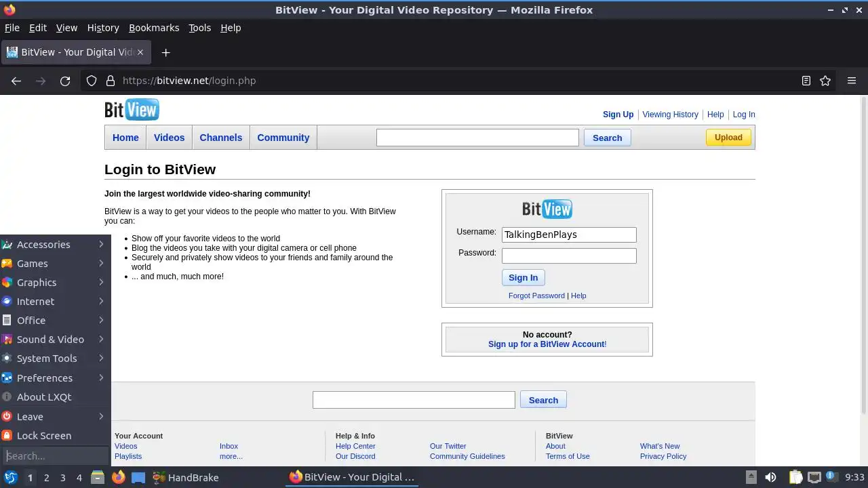Click the top BitView search box
The image size is (868, 488).
477,138
